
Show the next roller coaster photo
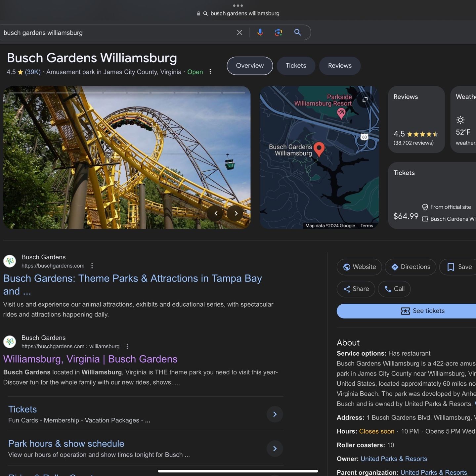coord(236,213)
